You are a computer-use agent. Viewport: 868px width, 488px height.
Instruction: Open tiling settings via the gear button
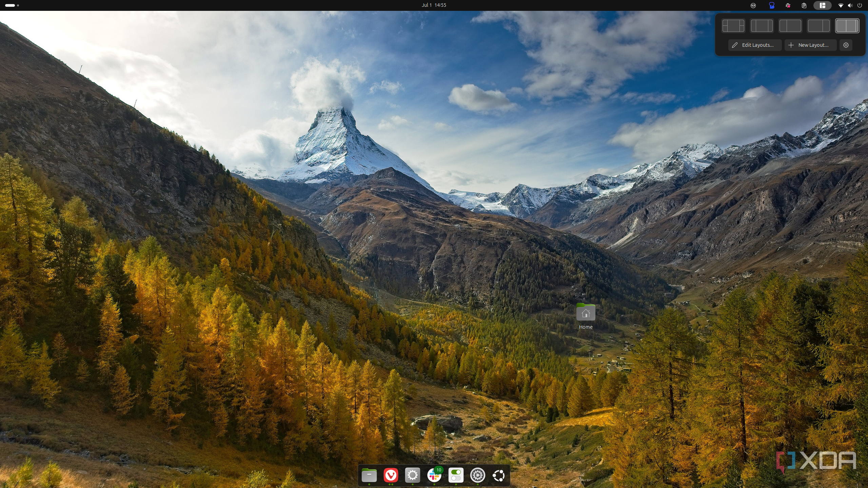tap(846, 45)
